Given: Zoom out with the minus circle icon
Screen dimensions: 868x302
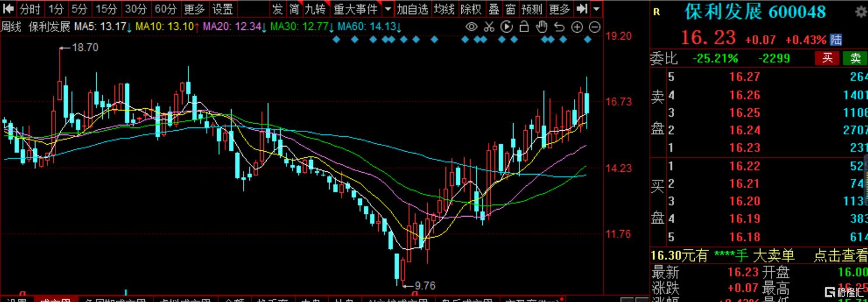Looking at the screenshot, I should [594, 27].
